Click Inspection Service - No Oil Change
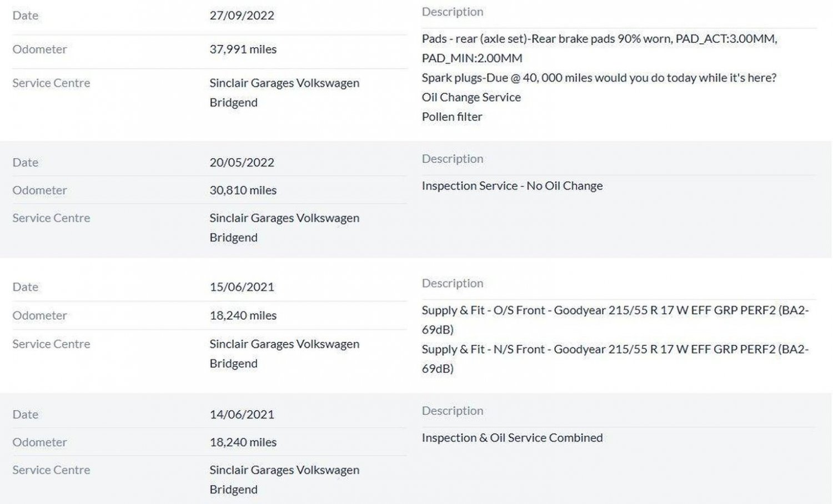Image resolution: width=833 pixels, height=504 pixels. tap(511, 186)
